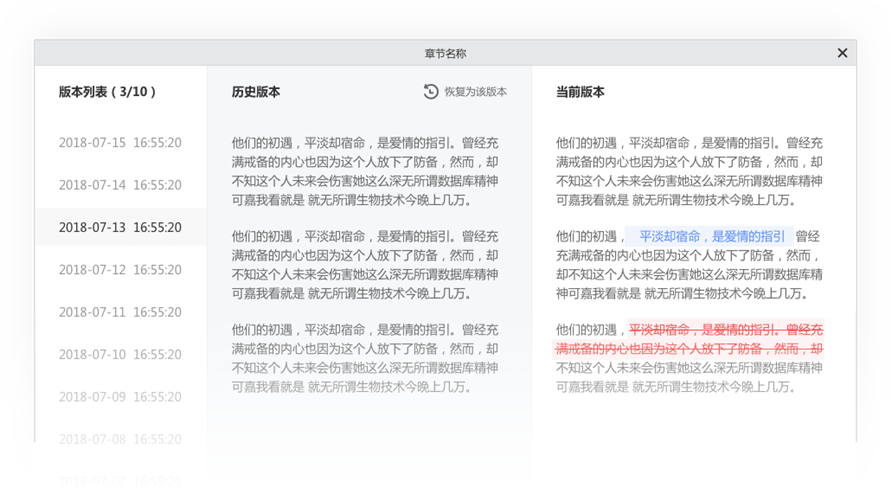Click first paragraph in history version panel
Viewport: 891px width, 500px height.
tap(365, 172)
